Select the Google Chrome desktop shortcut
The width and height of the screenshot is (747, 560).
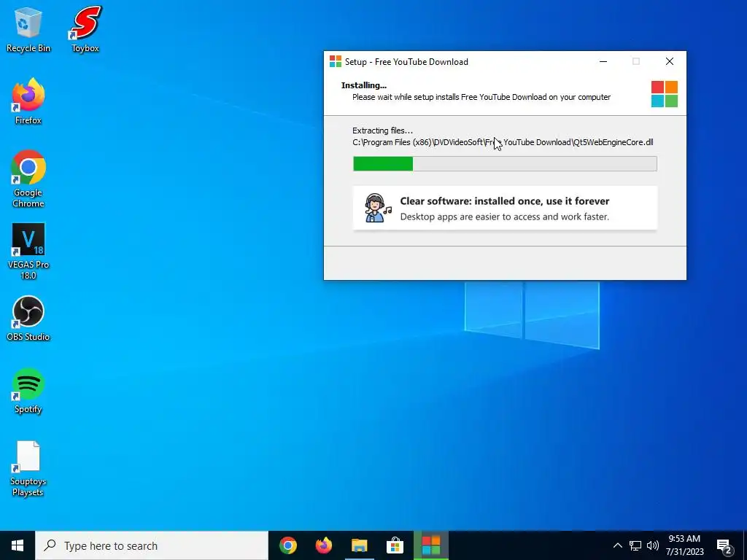(x=28, y=179)
